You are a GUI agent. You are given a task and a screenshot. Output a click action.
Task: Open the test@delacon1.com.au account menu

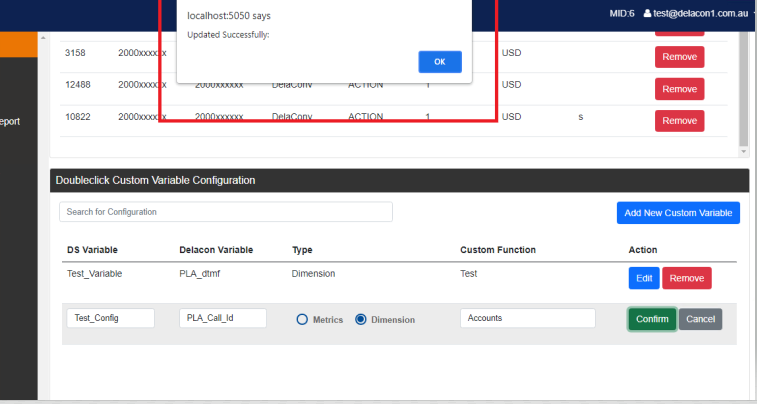(x=701, y=14)
